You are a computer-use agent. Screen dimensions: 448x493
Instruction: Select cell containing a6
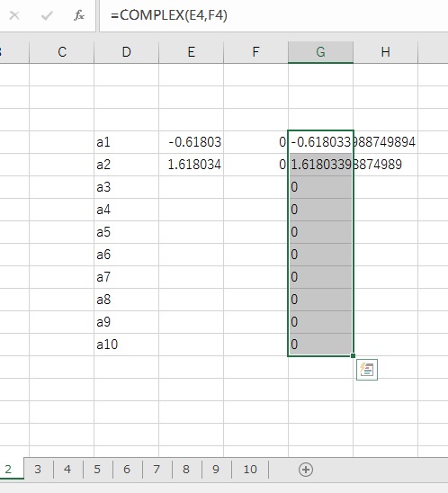pyautogui.click(x=126, y=255)
